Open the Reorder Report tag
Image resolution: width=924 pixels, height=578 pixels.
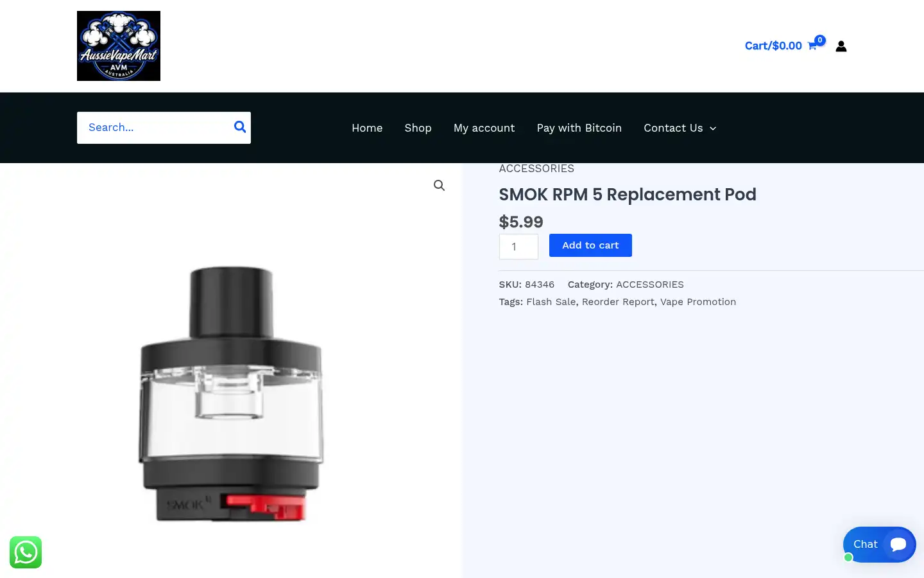tap(618, 302)
